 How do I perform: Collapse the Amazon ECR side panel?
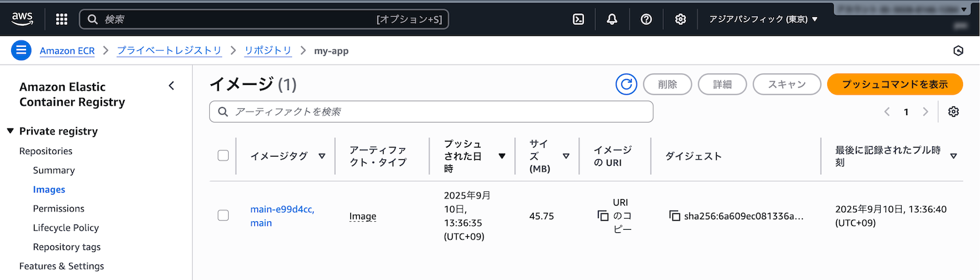(171, 86)
